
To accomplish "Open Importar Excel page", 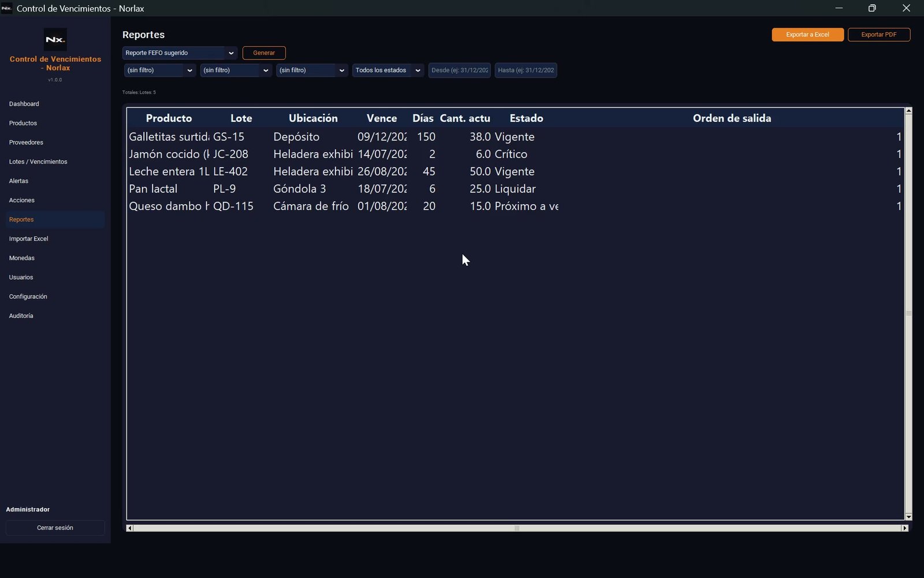I will pyautogui.click(x=55, y=239).
